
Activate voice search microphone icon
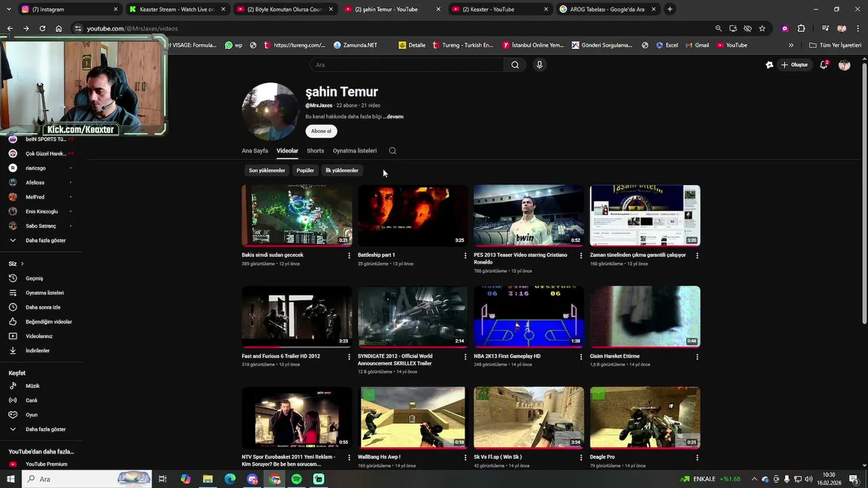coord(540,65)
